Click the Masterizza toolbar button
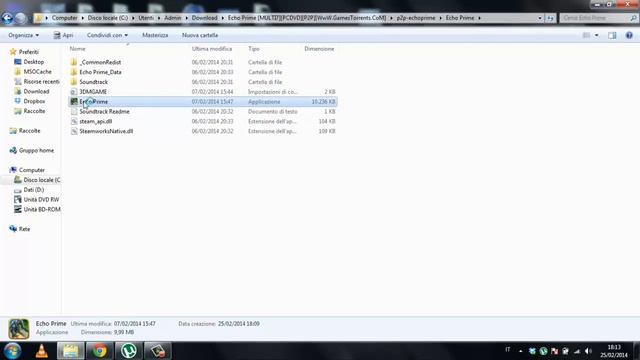This screenshot has width=640, height=360. pos(155,35)
